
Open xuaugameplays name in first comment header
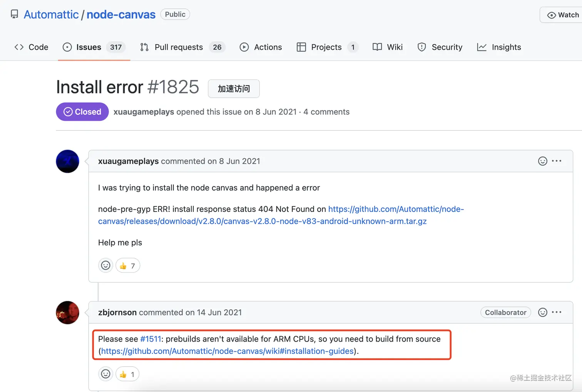click(x=128, y=161)
